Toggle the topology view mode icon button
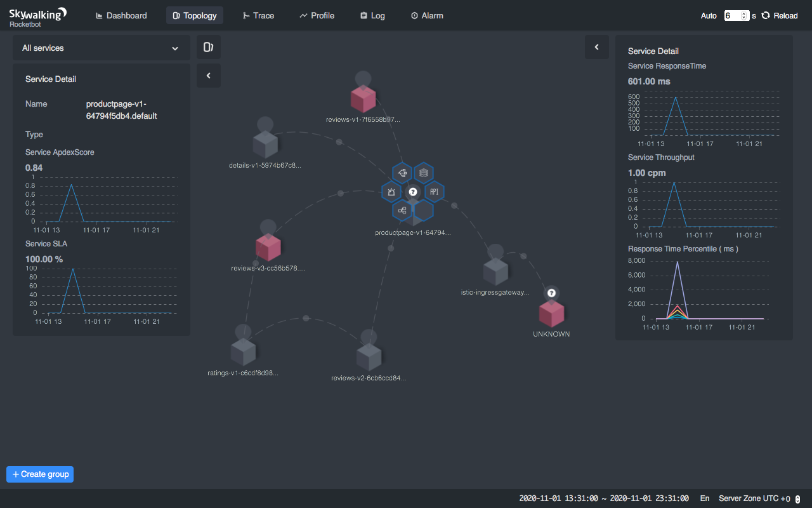Viewport: 812px width, 508px height. 209,47
